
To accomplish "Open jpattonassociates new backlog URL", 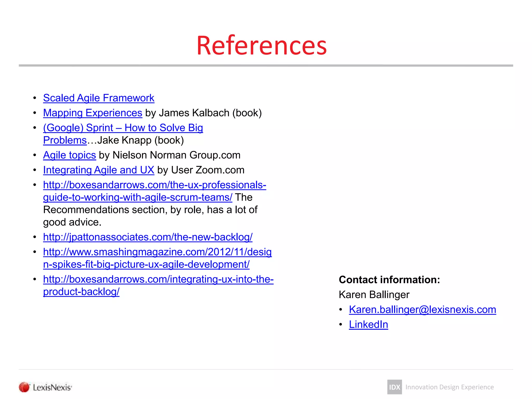I will click(x=148, y=237).
